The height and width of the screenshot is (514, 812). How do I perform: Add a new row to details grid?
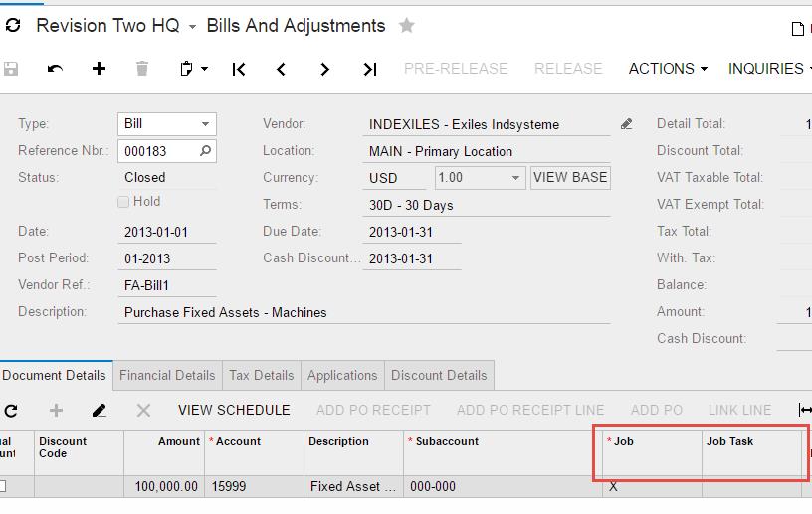click(x=56, y=411)
